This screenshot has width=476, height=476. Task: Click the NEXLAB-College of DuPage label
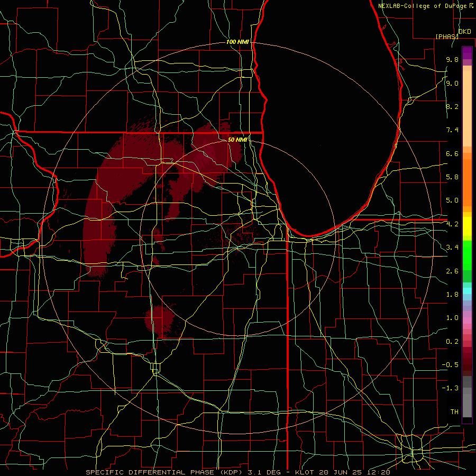tap(423, 6)
